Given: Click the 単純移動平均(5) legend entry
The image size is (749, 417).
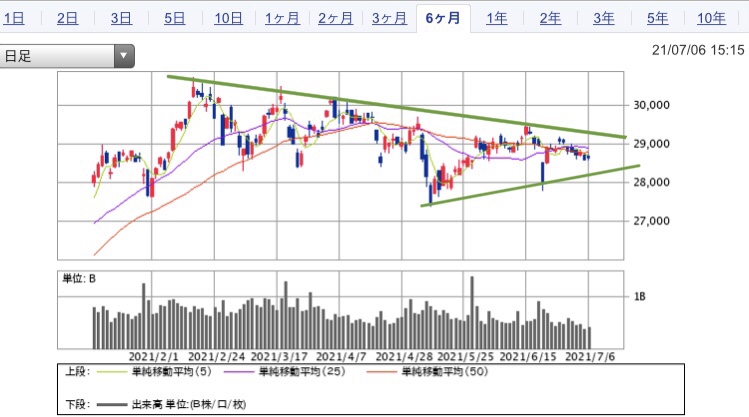Looking at the screenshot, I should [x=171, y=372].
